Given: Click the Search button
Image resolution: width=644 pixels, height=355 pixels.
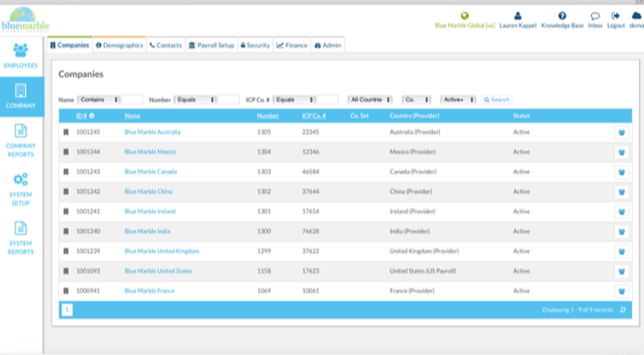Looking at the screenshot, I should (496, 99).
